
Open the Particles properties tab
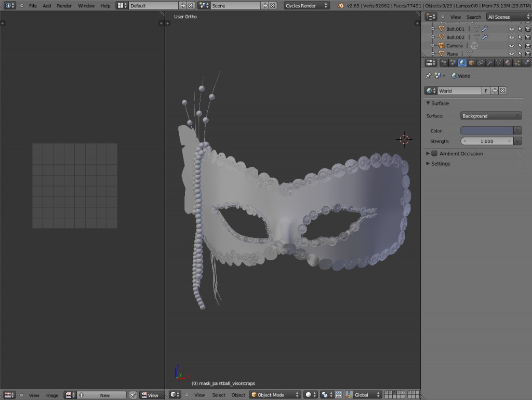(x=516, y=63)
